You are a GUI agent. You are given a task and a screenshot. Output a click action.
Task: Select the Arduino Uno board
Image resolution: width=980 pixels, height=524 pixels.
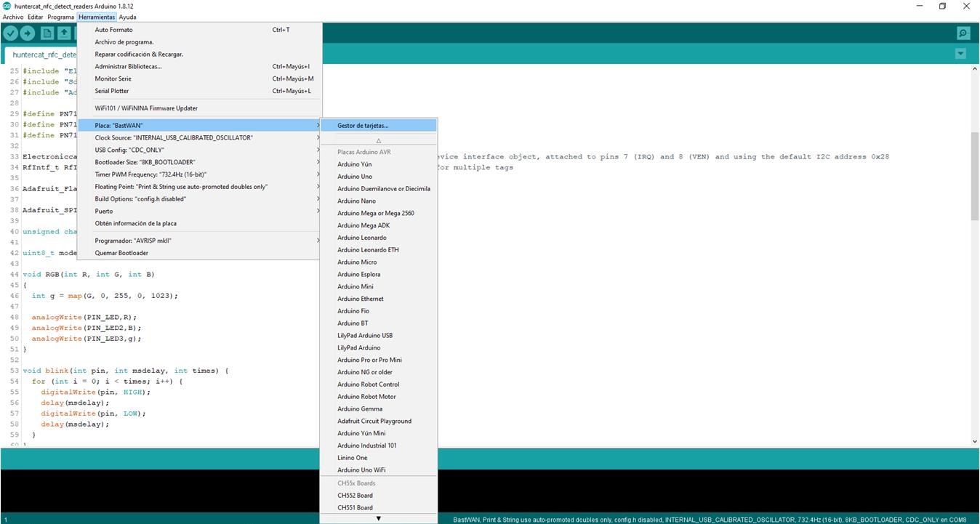[379, 177]
